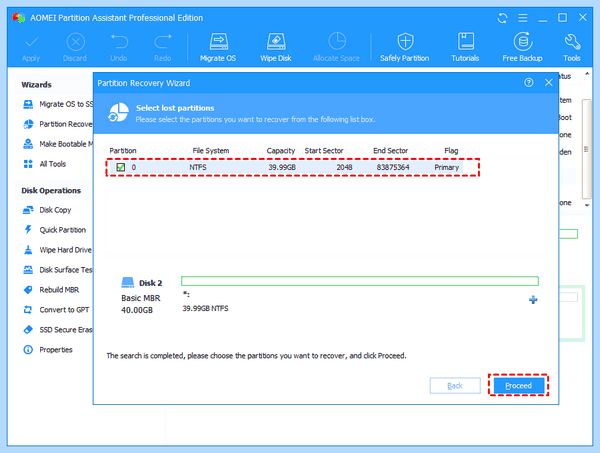This screenshot has height=453, width=600.
Task: Click the Capacity column header
Action: tap(281, 151)
